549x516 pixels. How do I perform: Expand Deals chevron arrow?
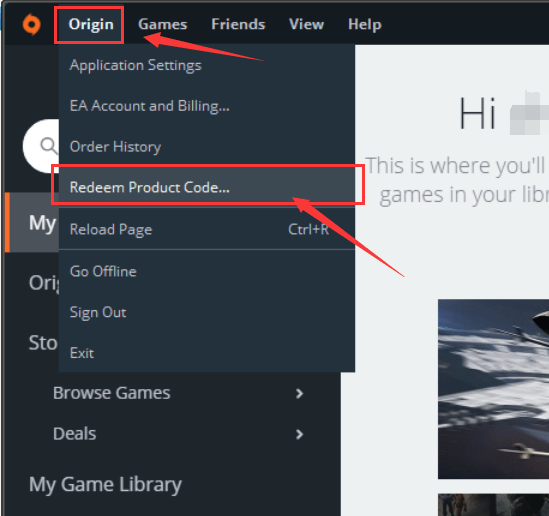(x=299, y=434)
